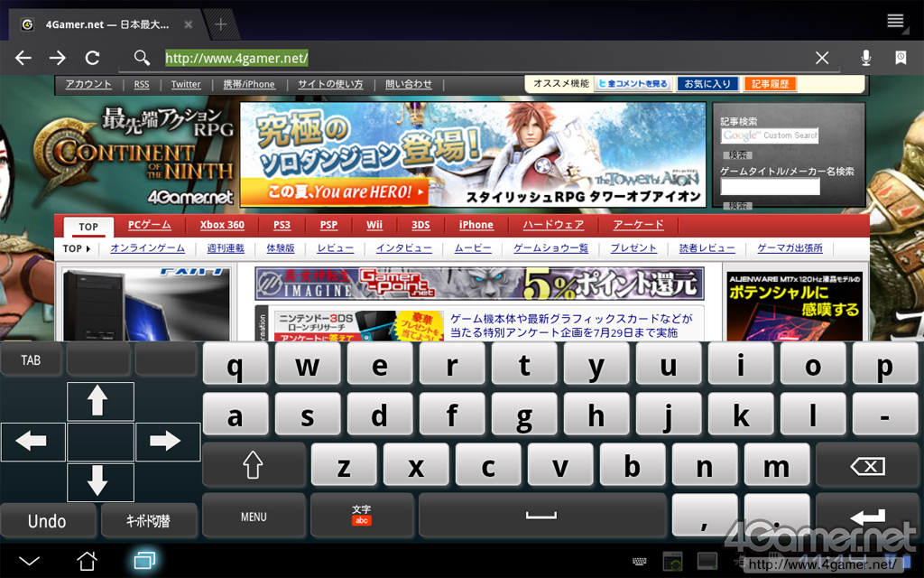Open the オンラインゲーム sub-menu link
Viewport: 924px width, 578px height.
(147, 248)
